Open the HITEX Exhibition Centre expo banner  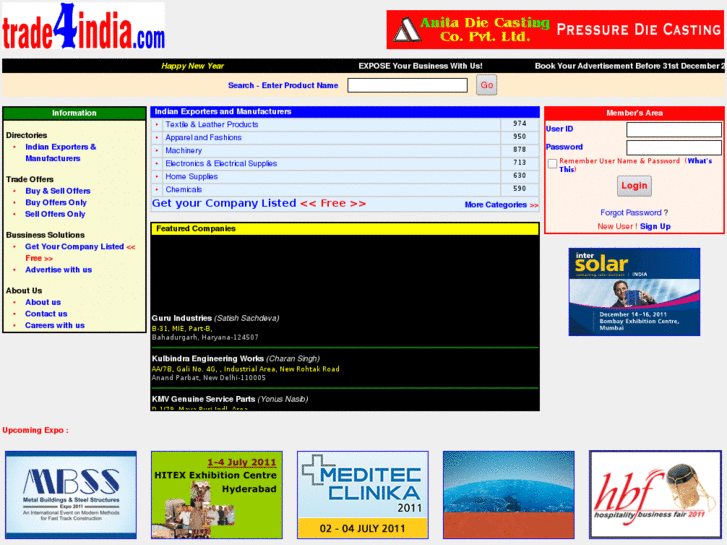coord(217,495)
